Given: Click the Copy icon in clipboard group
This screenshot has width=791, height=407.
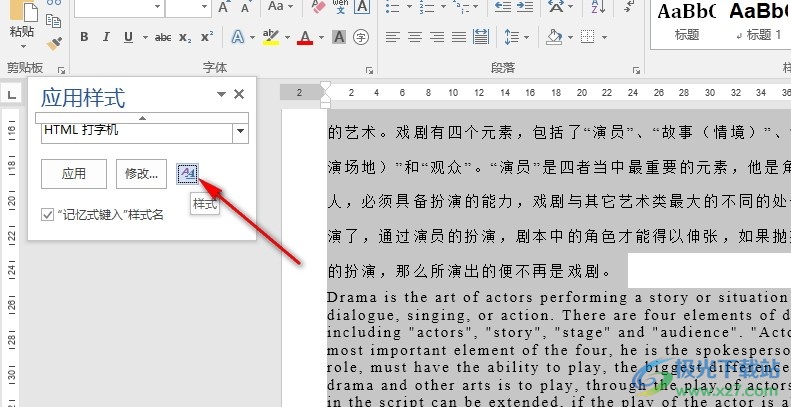Looking at the screenshot, I should point(53,20).
